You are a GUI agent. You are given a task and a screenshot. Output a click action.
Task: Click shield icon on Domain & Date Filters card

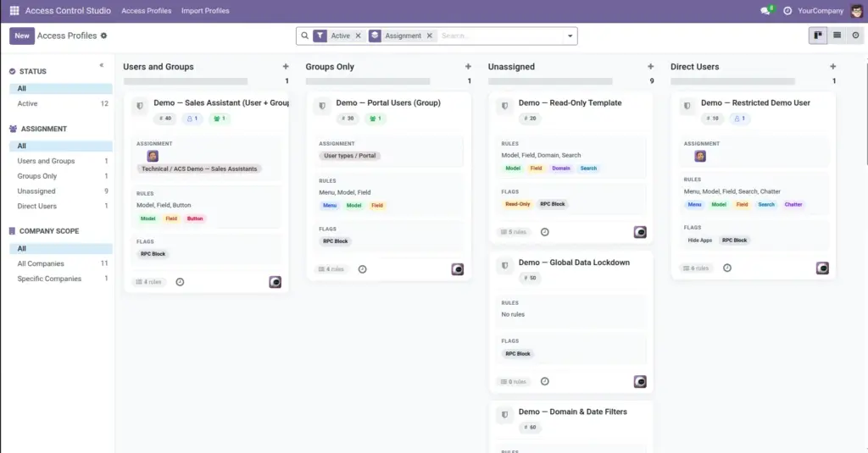tap(505, 415)
